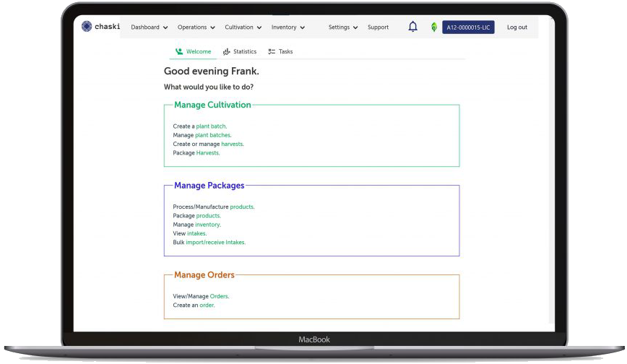Click the 'import/receive Intakes' link

pyautogui.click(x=215, y=243)
